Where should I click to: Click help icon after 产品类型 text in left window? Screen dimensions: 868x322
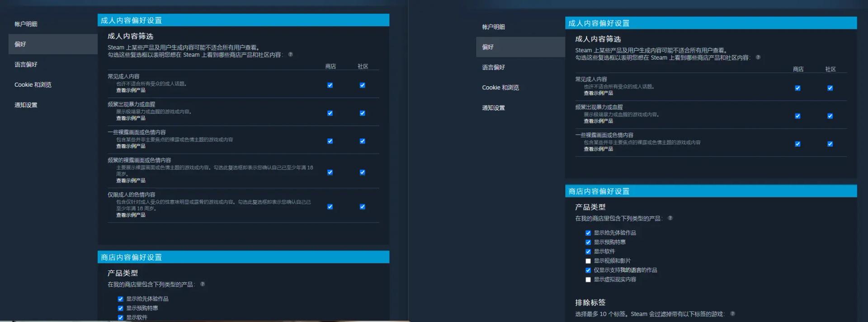(203, 284)
